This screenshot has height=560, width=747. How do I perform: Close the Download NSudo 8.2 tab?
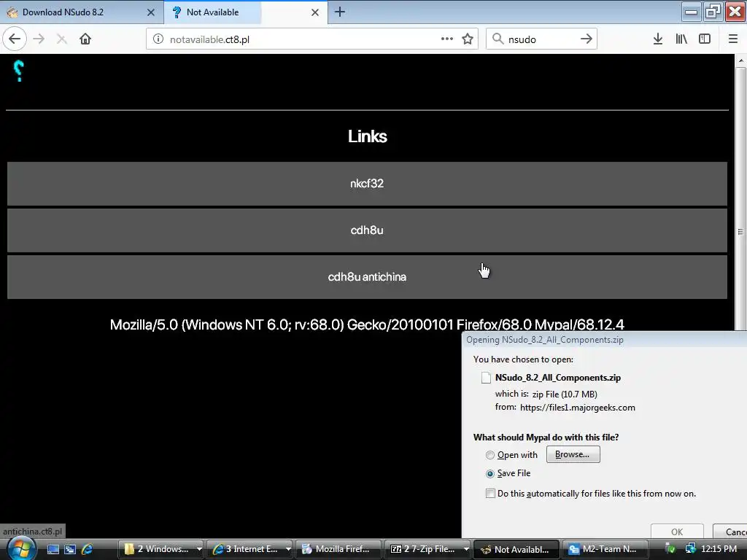point(151,12)
